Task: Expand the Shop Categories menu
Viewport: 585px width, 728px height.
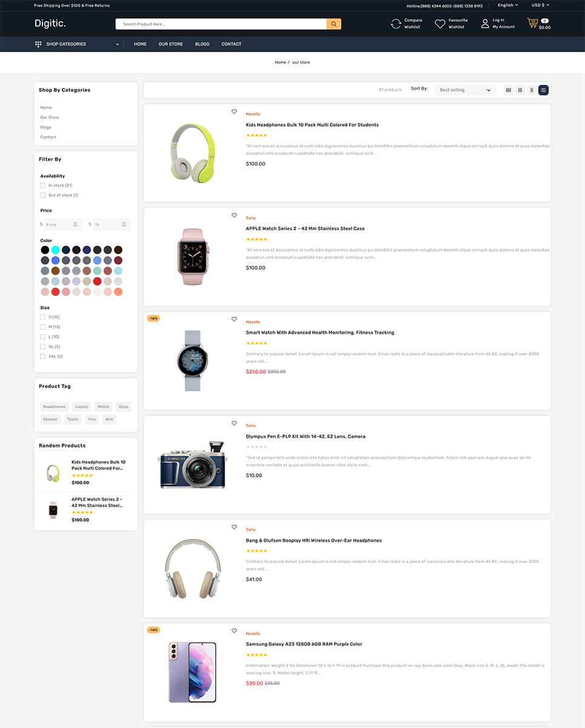Action: 76,44
